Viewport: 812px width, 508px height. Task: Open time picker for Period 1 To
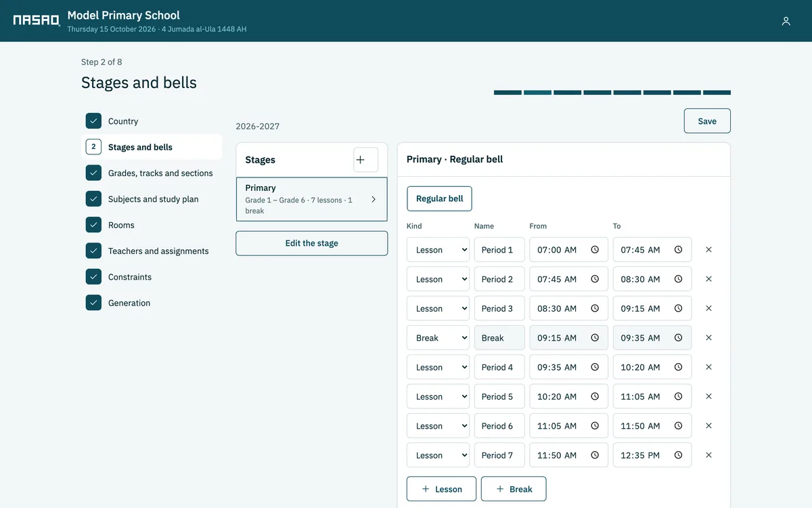point(678,250)
